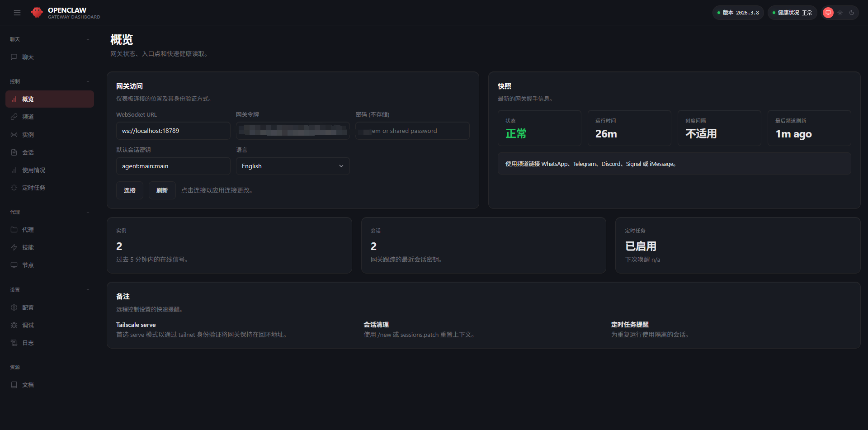
Task: Click the 连接 connect button
Action: pos(130,190)
